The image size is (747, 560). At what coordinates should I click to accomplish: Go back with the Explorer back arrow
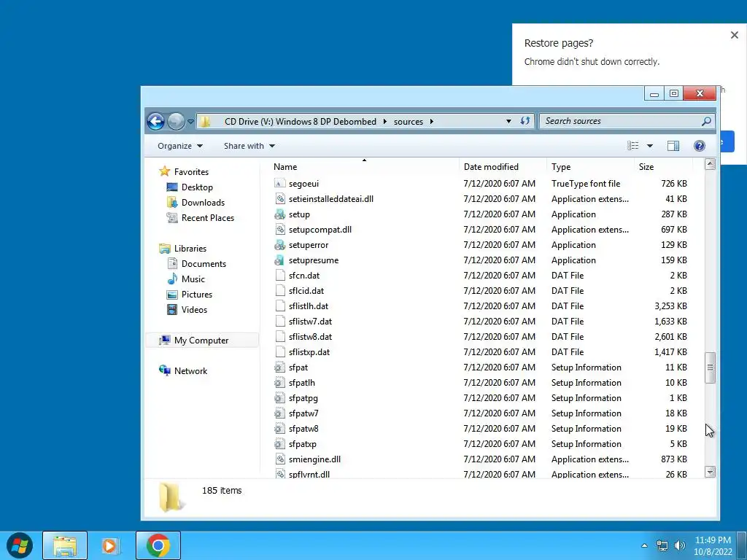tap(156, 122)
